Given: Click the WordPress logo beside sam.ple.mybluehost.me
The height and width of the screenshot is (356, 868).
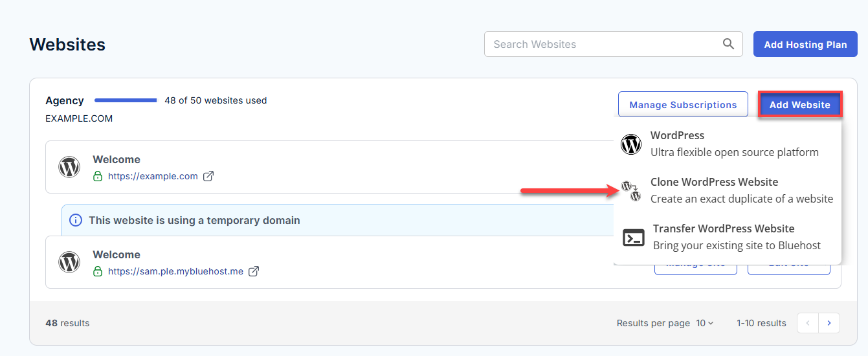Looking at the screenshot, I should click(69, 262).
